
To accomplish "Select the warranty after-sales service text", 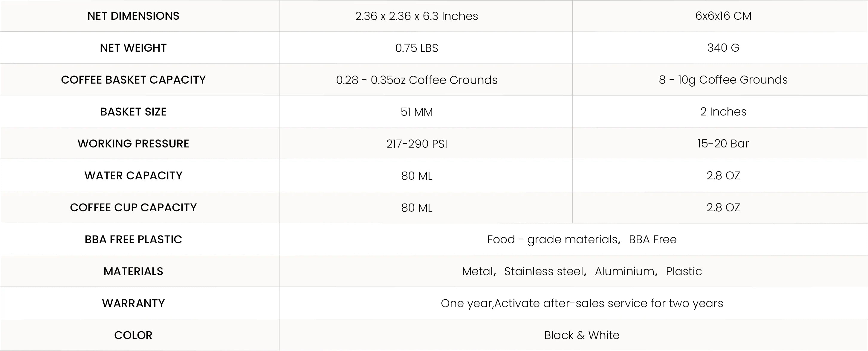I will (582, 303).
